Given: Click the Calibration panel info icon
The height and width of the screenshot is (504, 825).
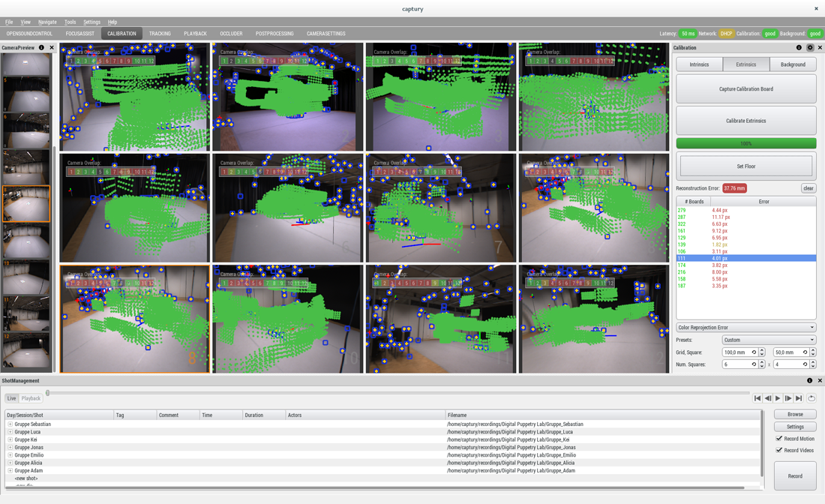Looking at the screenshot, I should click(x=799, y=47).
